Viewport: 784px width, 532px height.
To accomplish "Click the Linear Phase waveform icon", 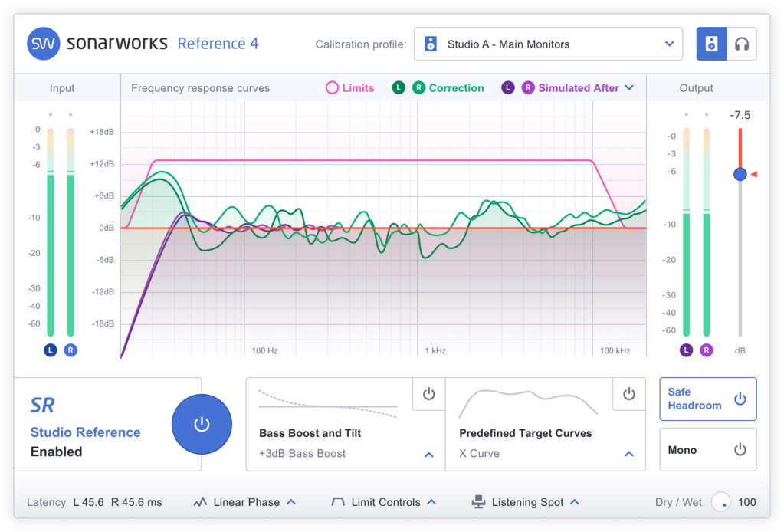I will (x=199, y=502).
